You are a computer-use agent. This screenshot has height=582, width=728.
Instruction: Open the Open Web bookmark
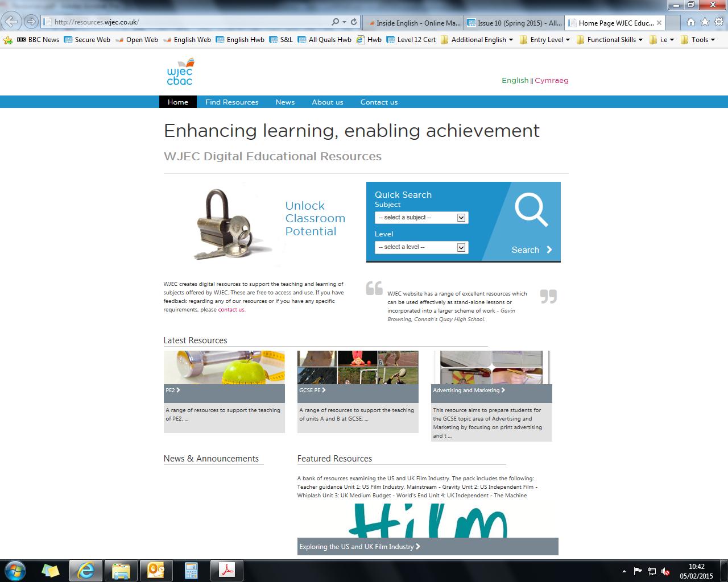tap(137, 40)
